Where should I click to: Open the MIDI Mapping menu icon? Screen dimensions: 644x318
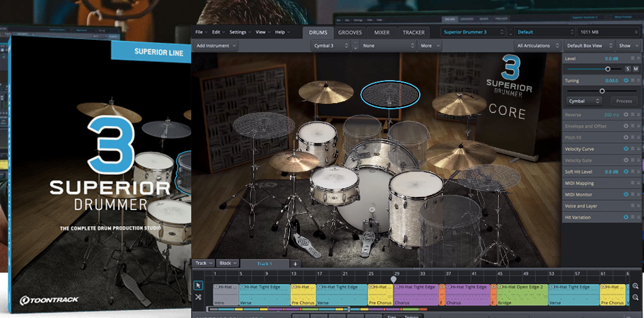[x=632, y=183]
